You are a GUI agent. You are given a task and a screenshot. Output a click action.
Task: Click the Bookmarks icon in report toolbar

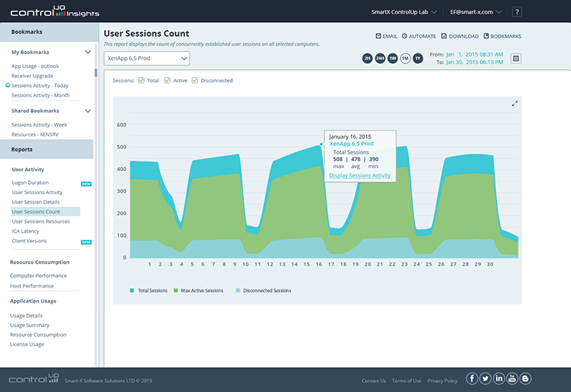[x=486, y=36]
